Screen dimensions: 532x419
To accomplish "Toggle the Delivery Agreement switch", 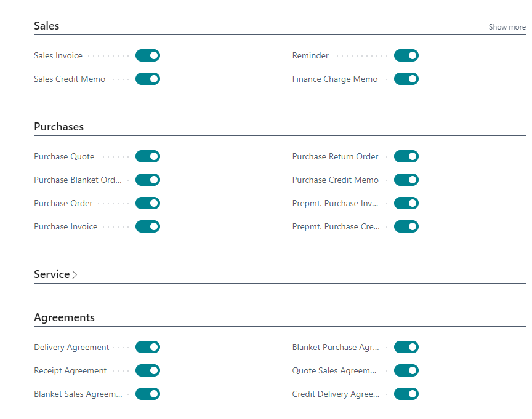I will 148,347.
